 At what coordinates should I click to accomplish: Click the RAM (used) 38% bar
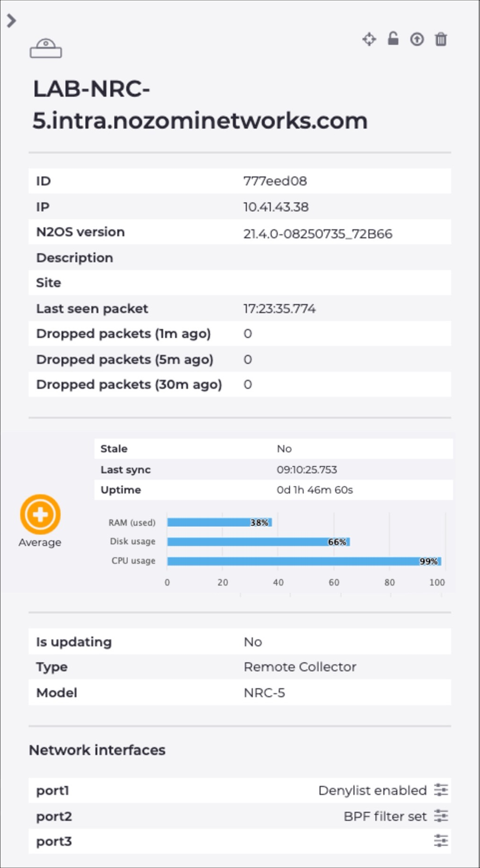(220, 522)
